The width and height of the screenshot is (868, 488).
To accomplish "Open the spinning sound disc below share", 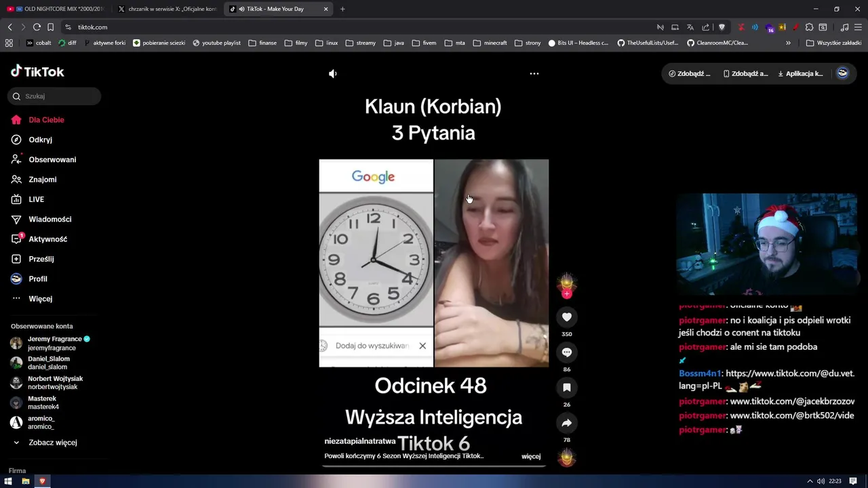I will [x=567, y=458].
